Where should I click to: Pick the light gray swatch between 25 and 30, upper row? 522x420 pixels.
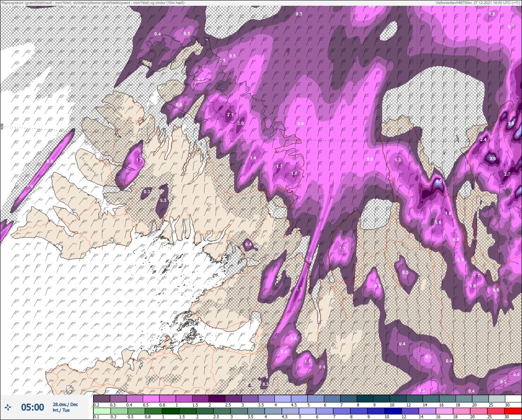497,398
